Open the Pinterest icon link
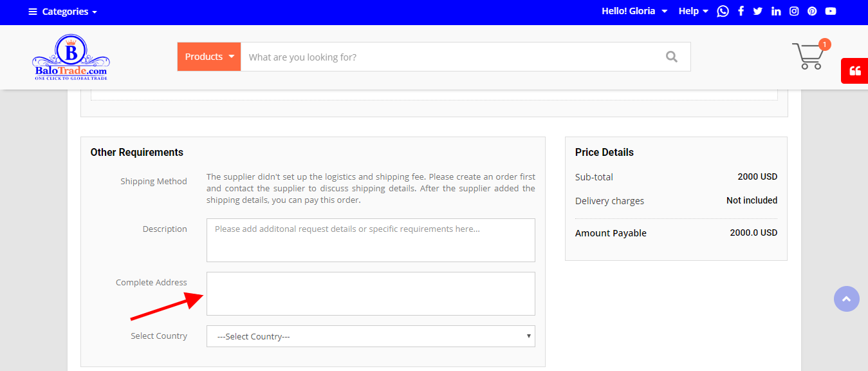This screenshot has height=371, width=868. point(812,11)
